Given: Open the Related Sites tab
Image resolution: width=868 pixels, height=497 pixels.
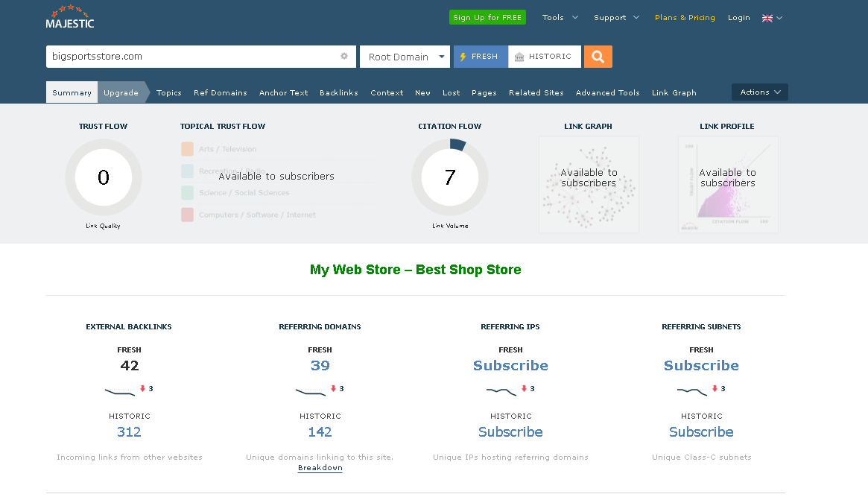Looking at the screenshot, I should point(536,92).
